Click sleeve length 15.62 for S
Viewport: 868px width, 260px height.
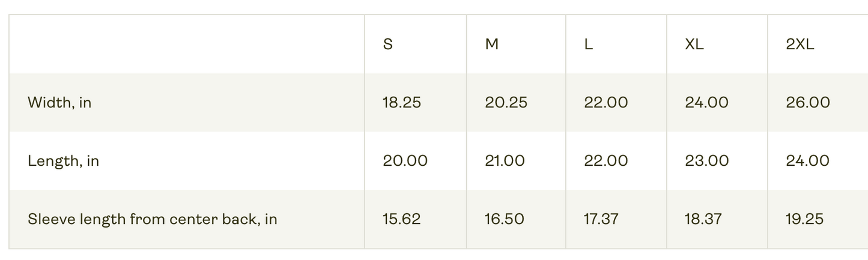coord(401,219)
